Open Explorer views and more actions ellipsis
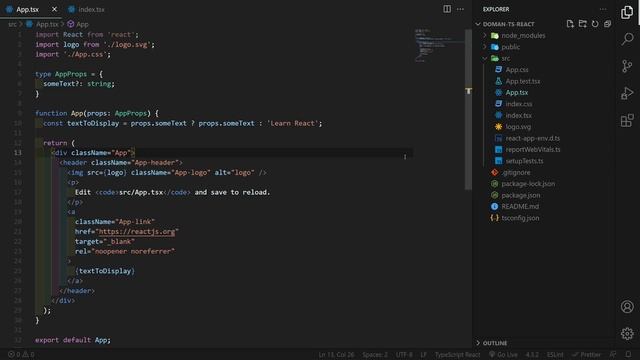The width and height of the screenshot is (640, 360). click(x=603, y=9)
